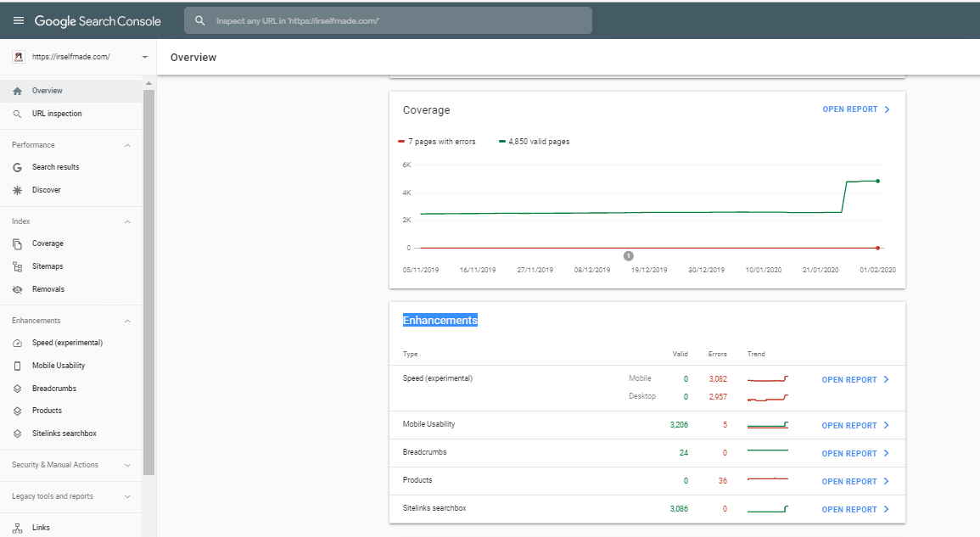Click the Mobile errors value 3,082
This screenshot has width=980, height=537.
pyautogui.click(x=718, y=379)
